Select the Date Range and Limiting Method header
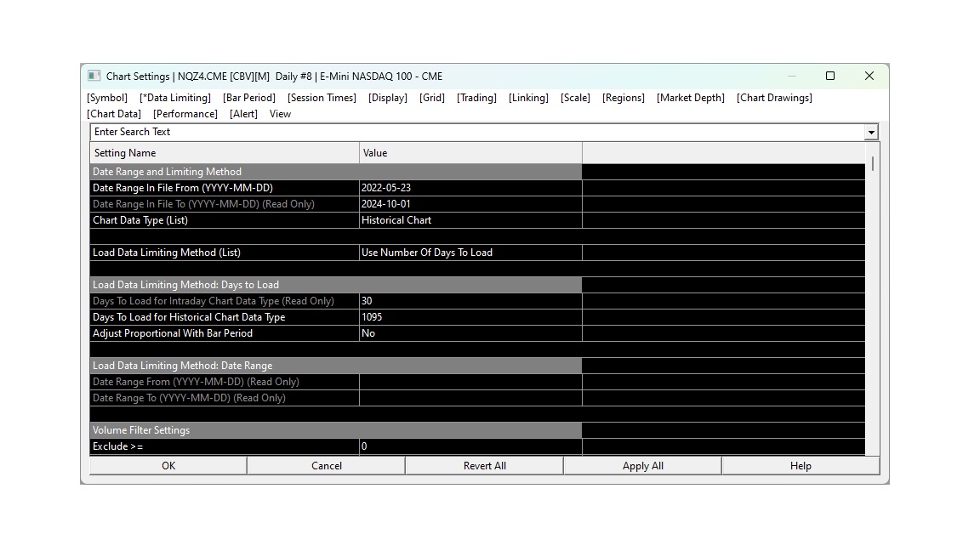 [x=336, y=172]
